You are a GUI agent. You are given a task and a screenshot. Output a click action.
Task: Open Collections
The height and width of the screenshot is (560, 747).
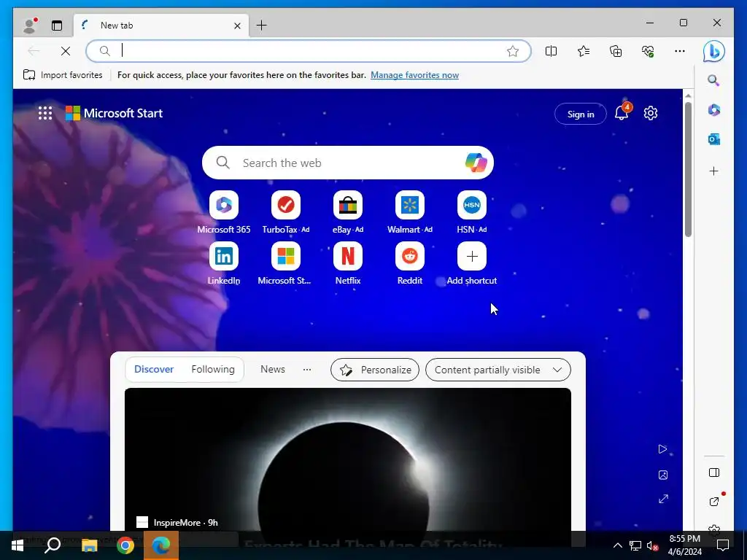(x=616, y=51)
